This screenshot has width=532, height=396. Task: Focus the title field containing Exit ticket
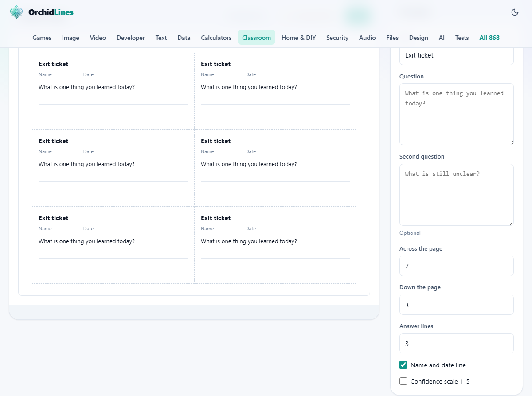coord(457,55)
